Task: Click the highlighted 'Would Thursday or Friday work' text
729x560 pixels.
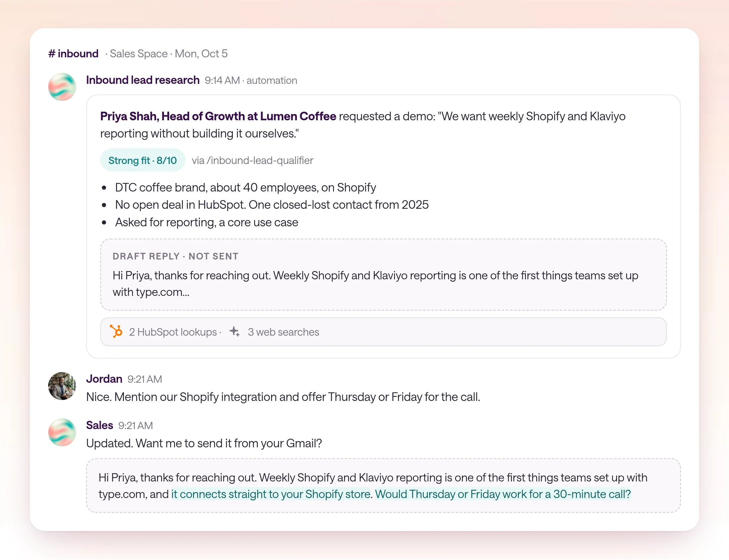Action: [503, 494]
